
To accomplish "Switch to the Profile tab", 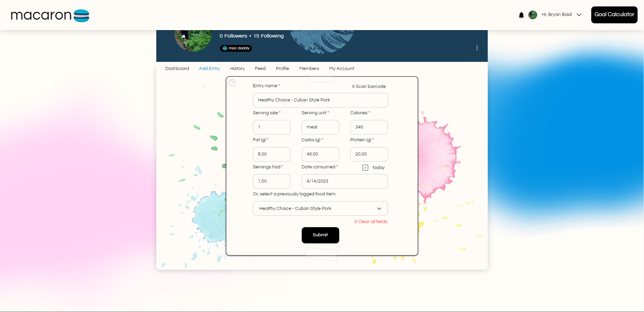I will (x=282, y=69).
